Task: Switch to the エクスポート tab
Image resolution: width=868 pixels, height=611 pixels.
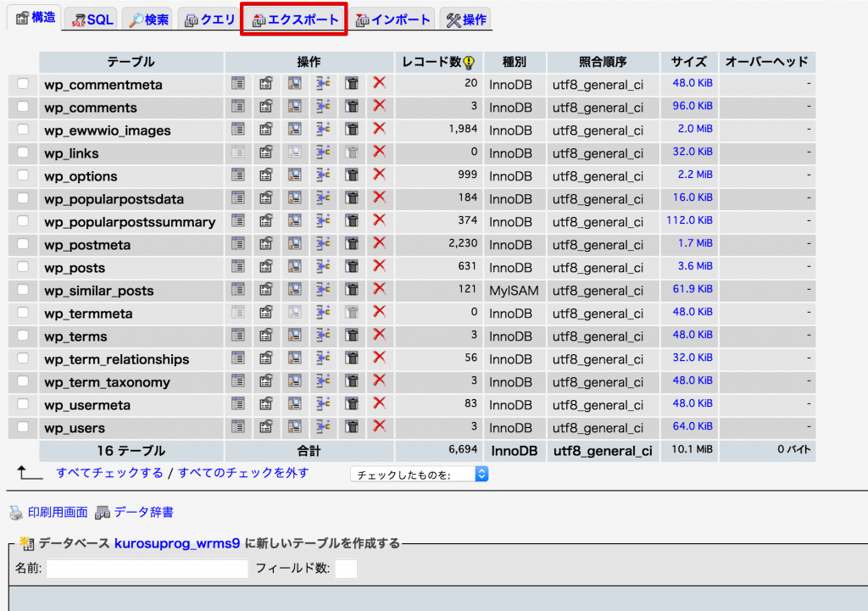Action: coord(295,20)
